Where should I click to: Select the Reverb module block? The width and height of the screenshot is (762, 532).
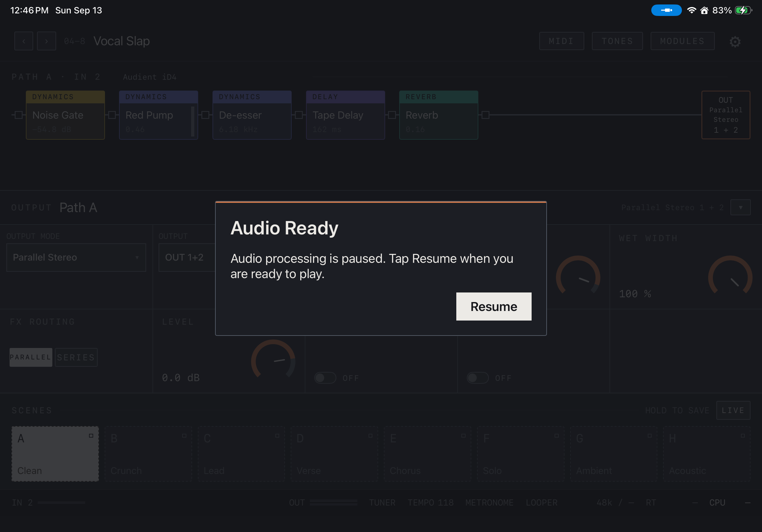[438, 115]
